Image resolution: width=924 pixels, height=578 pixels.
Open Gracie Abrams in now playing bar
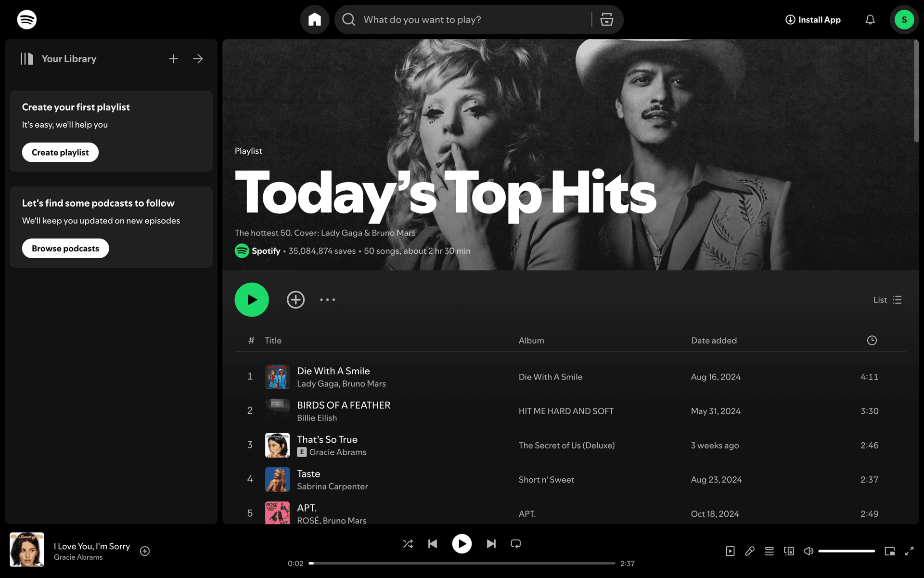(78, 557)
